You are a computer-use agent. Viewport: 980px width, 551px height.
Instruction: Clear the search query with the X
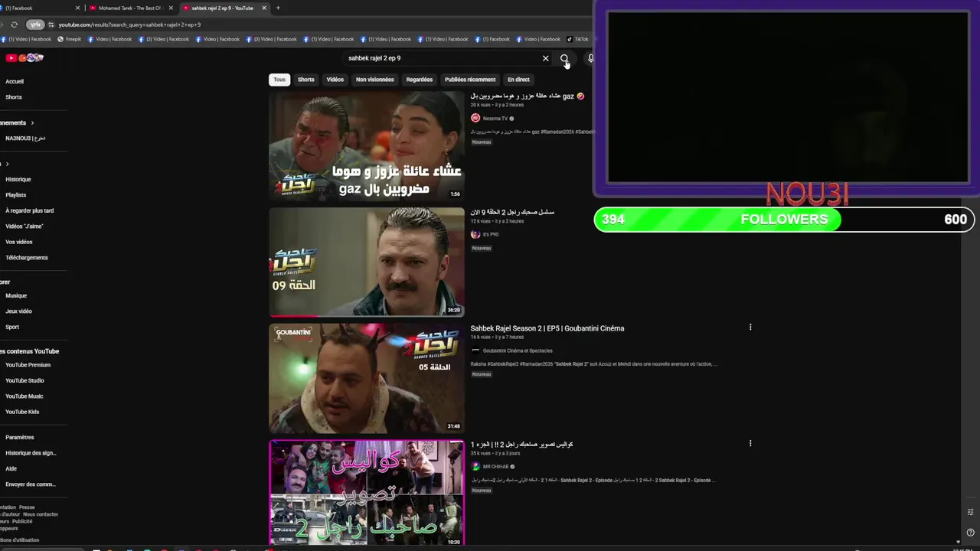point(546,58)
